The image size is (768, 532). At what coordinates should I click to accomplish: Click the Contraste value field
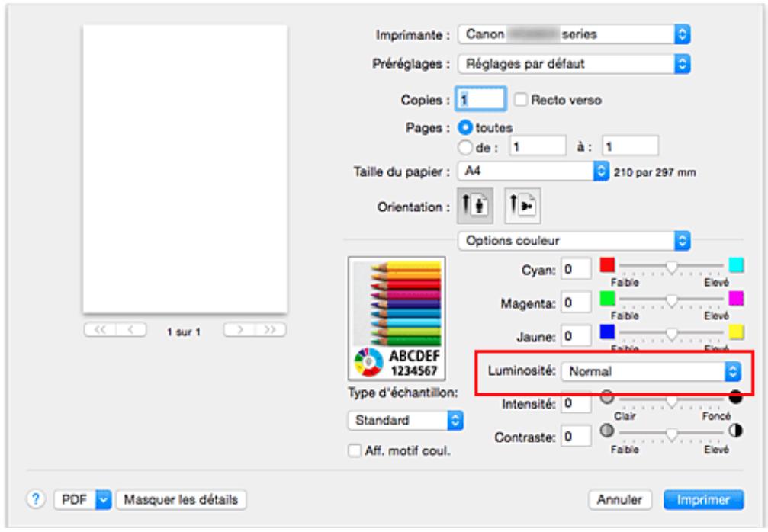[576, 437]
